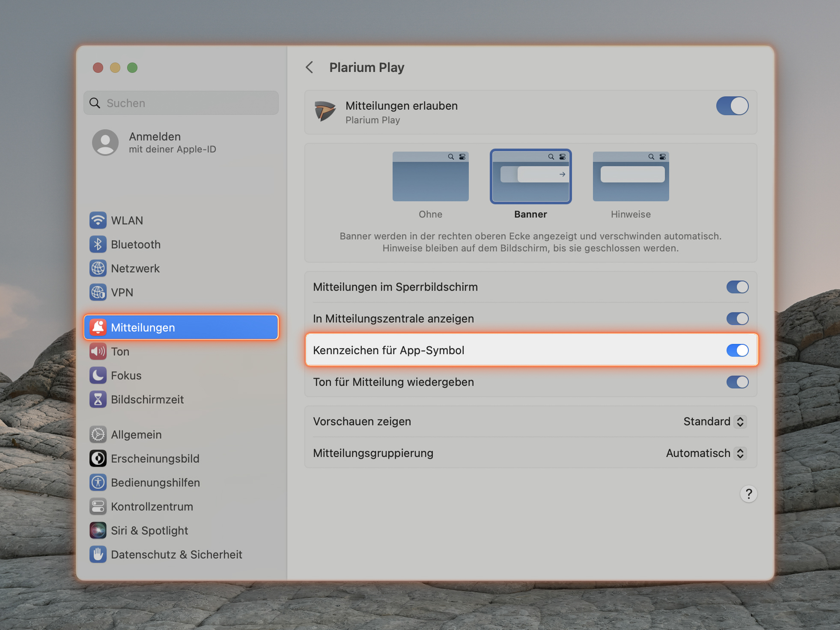Click the Mitteilungen bell icon
This screenshot has height=630, width=840.
coord(98,327)
